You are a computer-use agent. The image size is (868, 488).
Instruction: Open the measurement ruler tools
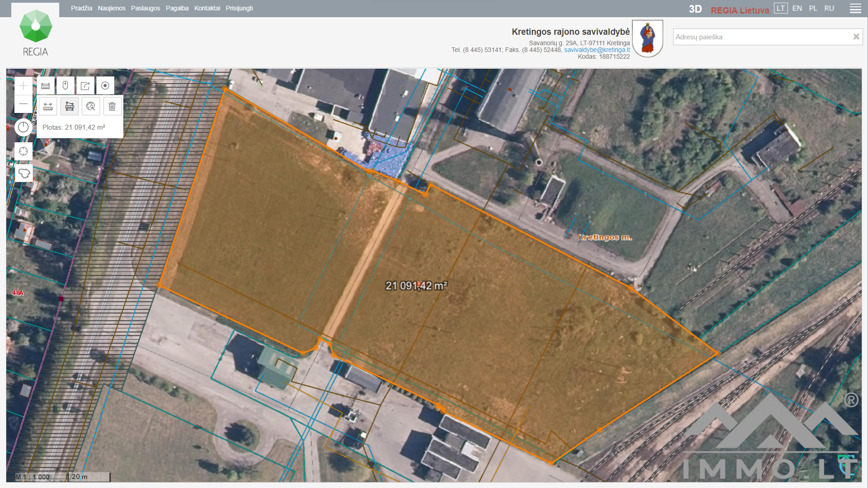pos(46,86)
